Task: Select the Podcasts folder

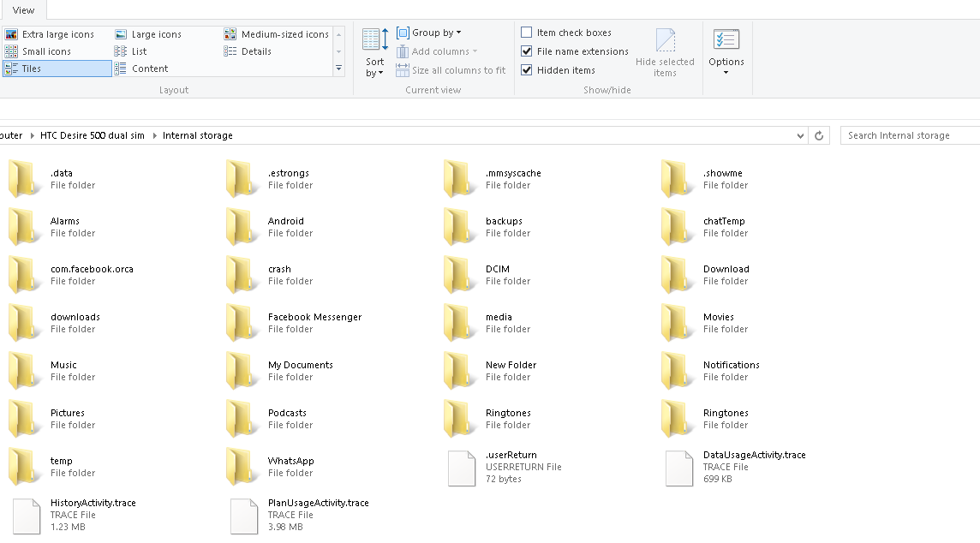Action: [x=270, y=420]
